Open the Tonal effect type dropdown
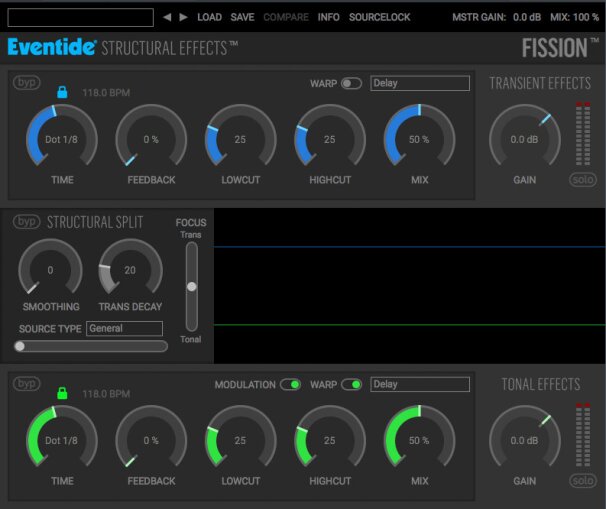Image resolution: width=606 pixels, height=509 pixels. (x=419, y=384)
